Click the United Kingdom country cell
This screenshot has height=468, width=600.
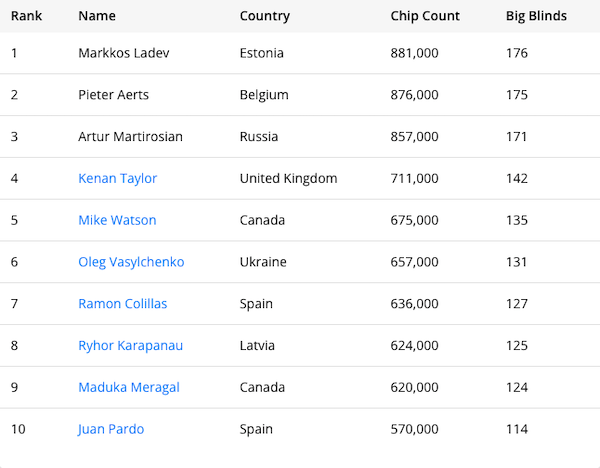coord(288,179)
